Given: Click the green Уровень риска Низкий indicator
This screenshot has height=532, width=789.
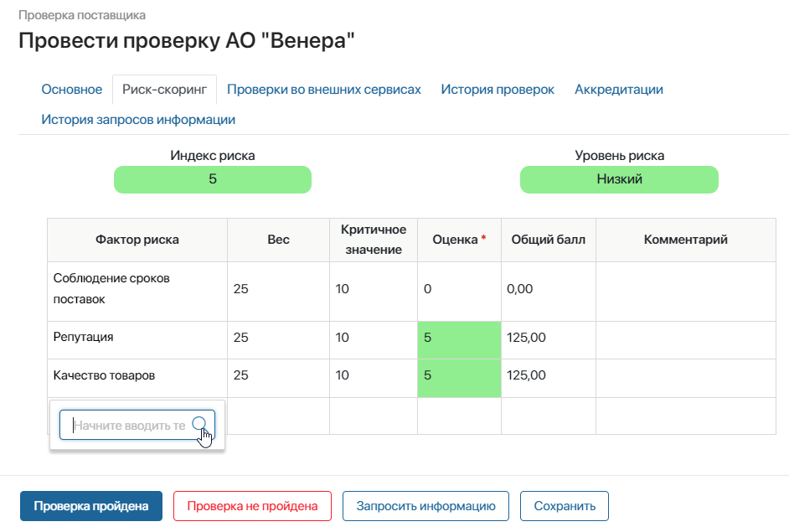Looking at the screenshot, I should click(619, 179).
